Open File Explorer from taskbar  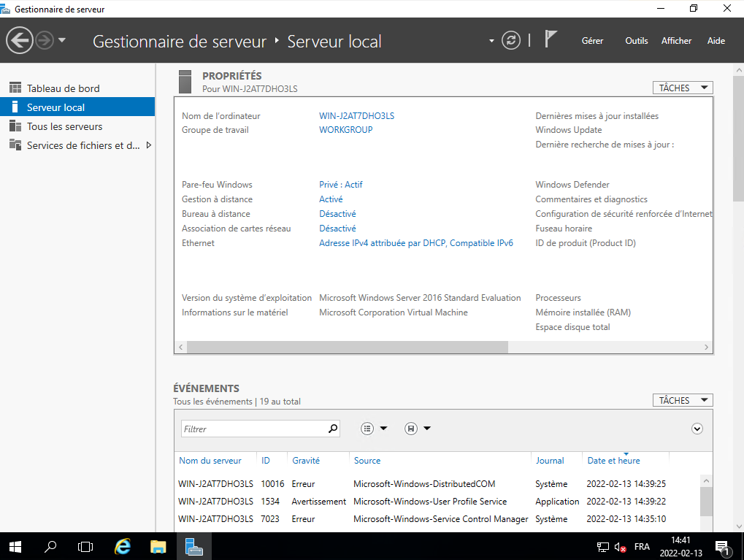(x=158, y=546)
